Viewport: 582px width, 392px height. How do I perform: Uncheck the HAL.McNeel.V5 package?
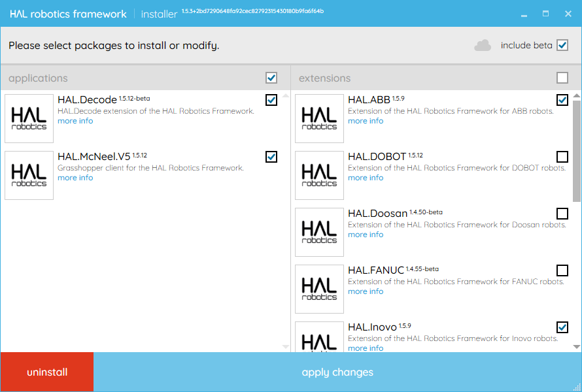tap(271, 157)
